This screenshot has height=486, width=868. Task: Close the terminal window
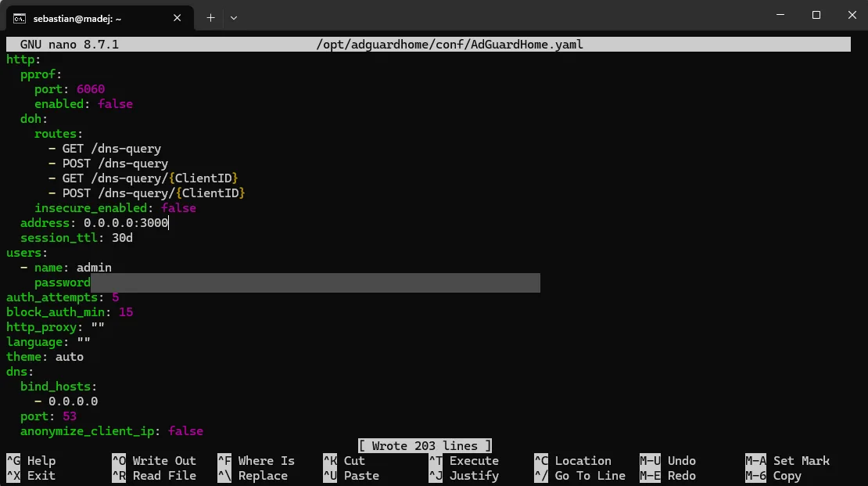[852, 15]
